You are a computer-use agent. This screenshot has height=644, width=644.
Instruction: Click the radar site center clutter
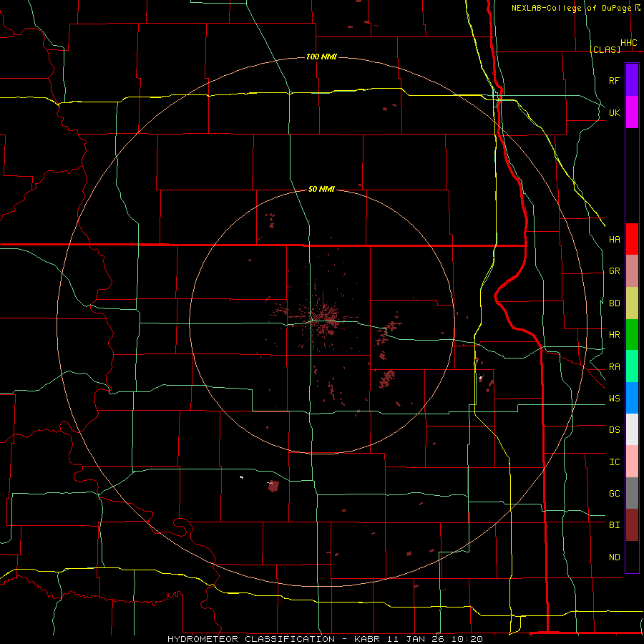[321, 318]
